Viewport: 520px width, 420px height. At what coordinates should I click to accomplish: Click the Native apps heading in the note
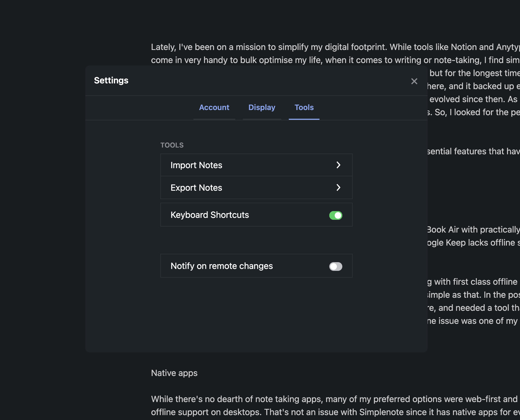[174, 373]
